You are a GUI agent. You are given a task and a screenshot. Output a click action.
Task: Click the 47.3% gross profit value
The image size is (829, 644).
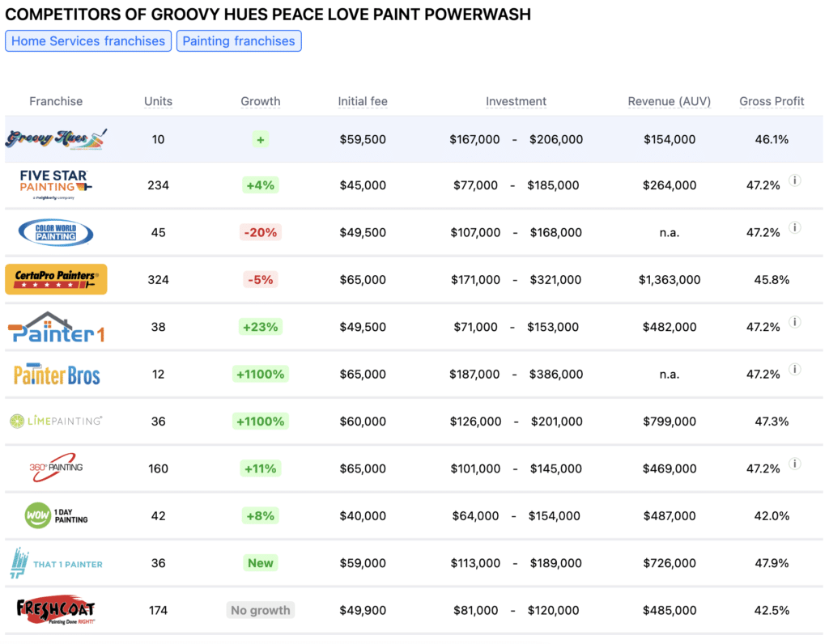[772, 421]
